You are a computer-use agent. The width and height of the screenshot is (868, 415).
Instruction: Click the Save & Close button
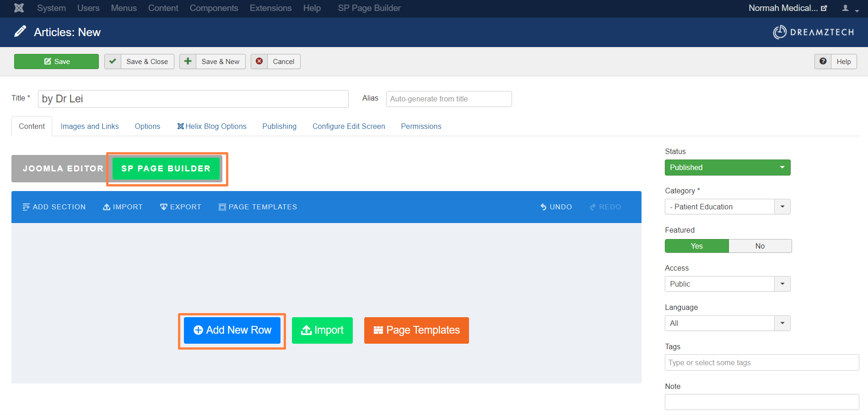click(x=139, y=61)
